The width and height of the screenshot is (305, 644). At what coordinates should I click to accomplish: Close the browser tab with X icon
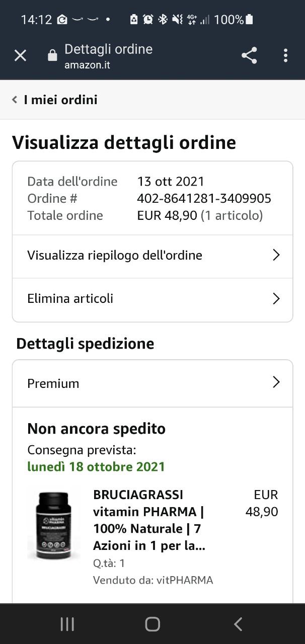point(20,55)
